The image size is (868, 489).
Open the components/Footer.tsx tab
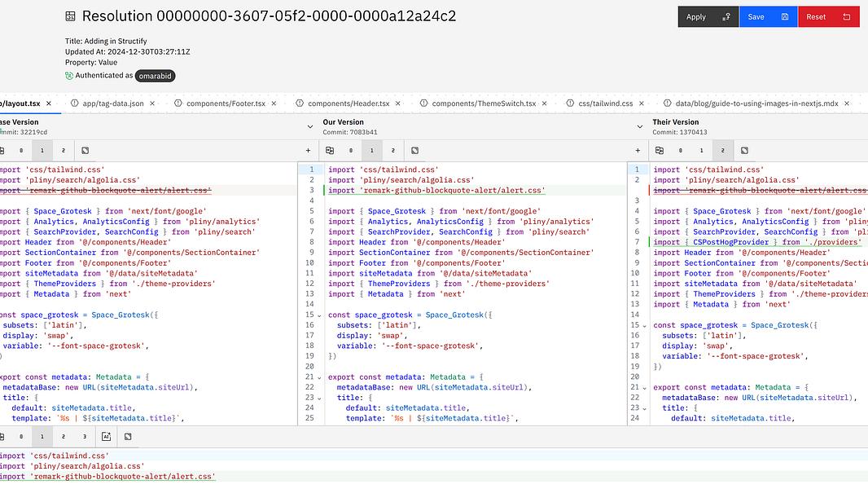pyautogui.click(x=226, y=104)
